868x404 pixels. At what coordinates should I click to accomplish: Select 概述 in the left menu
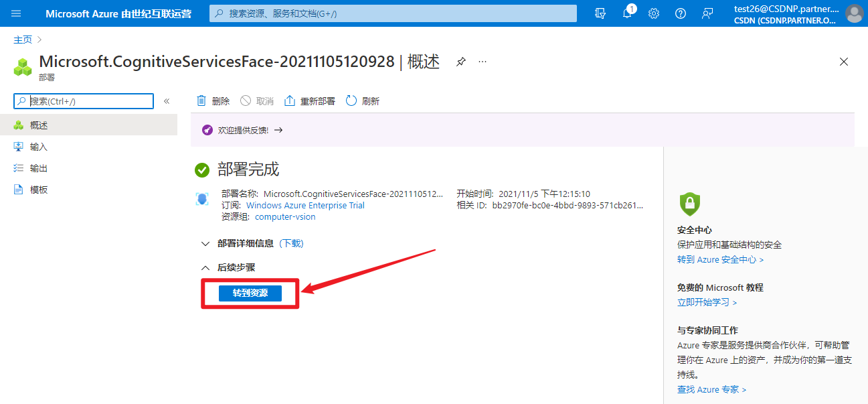coord(88,125)
